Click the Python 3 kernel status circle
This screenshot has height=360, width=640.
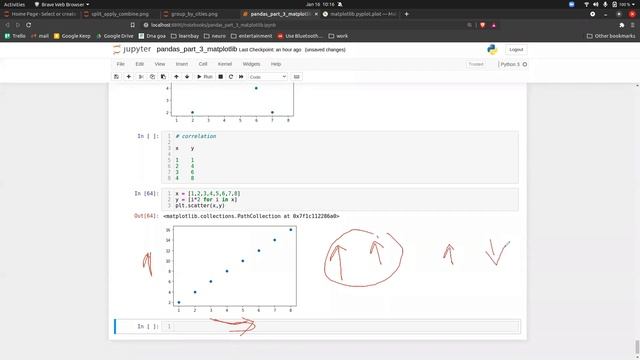click(x=525, y=64)
